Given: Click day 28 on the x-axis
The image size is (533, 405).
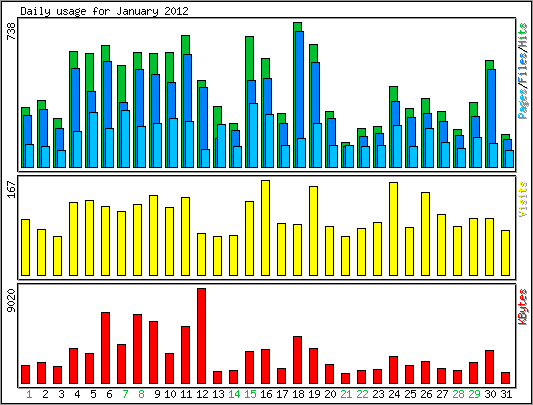Looking at the screenshot, I should pyautogui.click(x=458, y=394).
